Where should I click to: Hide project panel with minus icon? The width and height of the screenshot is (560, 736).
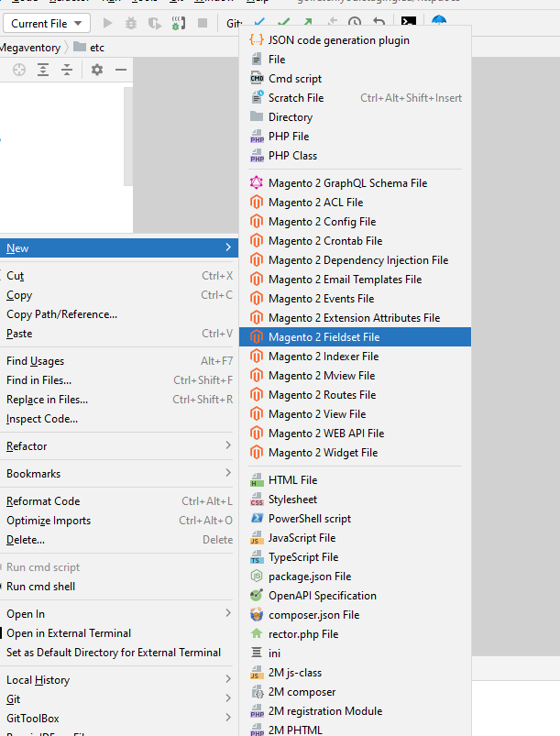tap(121, 70)
